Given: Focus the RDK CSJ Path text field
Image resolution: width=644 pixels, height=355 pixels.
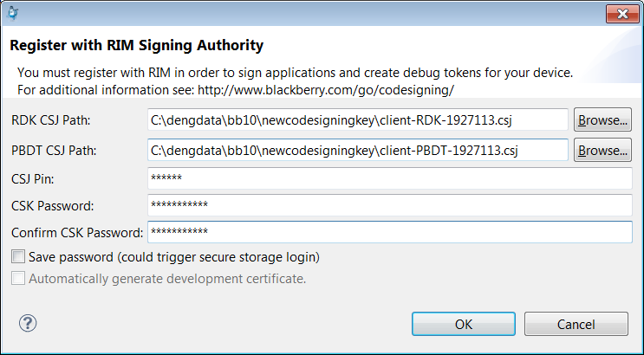Looking at the screenshot, I should pyautogui.click(x=358, y=119).
